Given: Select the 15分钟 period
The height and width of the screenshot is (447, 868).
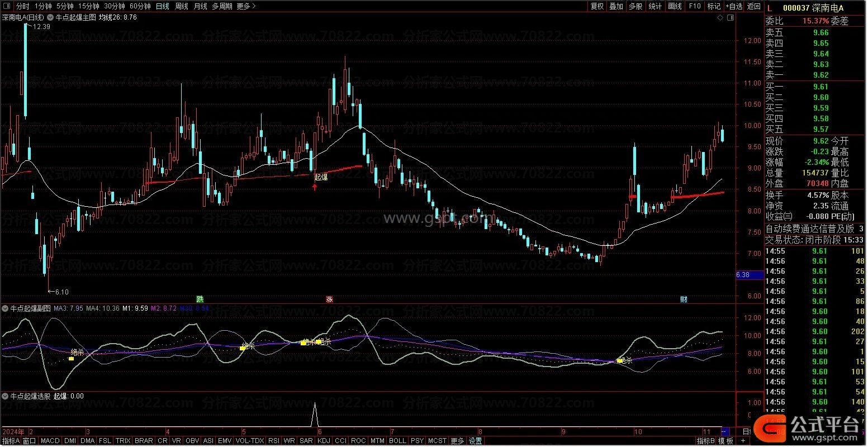Looking at the screenshot, I should (x=88, y=7).
